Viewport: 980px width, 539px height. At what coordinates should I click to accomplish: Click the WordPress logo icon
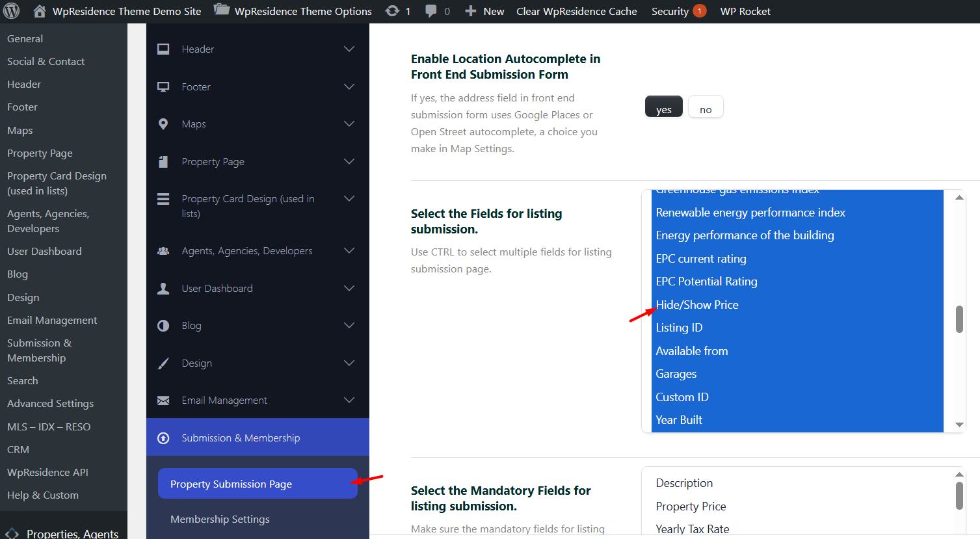click(x=12, y=11)
